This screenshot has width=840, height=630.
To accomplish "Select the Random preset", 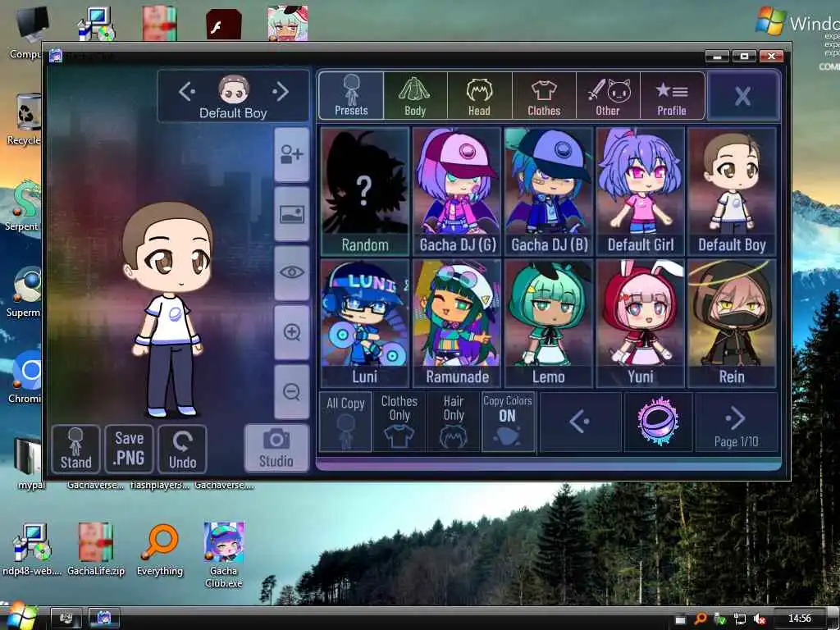I will coord(365,191).
